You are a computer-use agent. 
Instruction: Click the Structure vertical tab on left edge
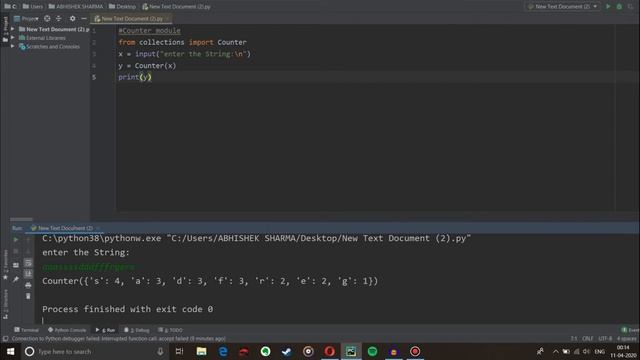pos(5,304)
